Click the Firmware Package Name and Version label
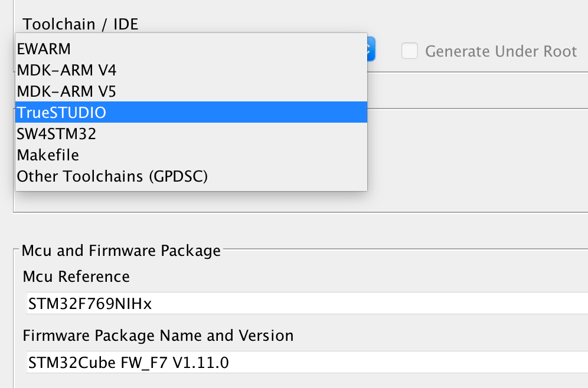Image resolution: width=588 pixels, height=388 pixels. [158, 336]
